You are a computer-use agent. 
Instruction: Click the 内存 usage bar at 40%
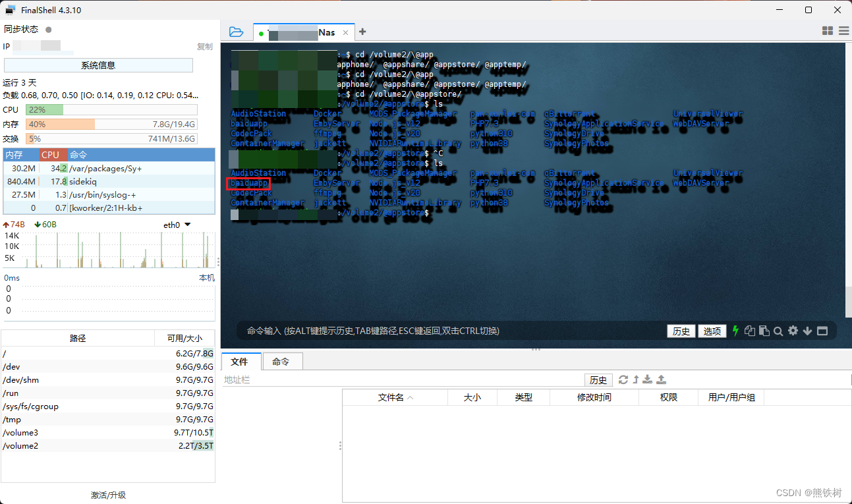111,125
